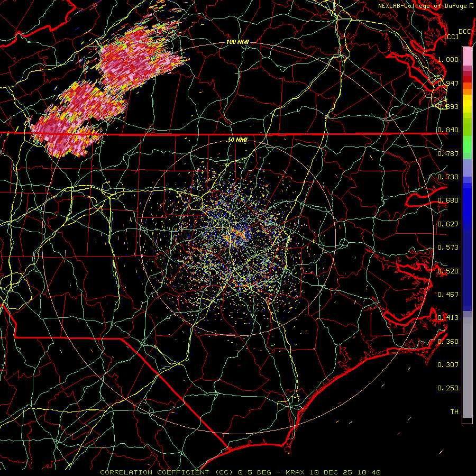Image resolution: width=476 pixels, height=476 pixels.
Task: Select the 0.573 color scale value
Action: (x=448, y=248)
